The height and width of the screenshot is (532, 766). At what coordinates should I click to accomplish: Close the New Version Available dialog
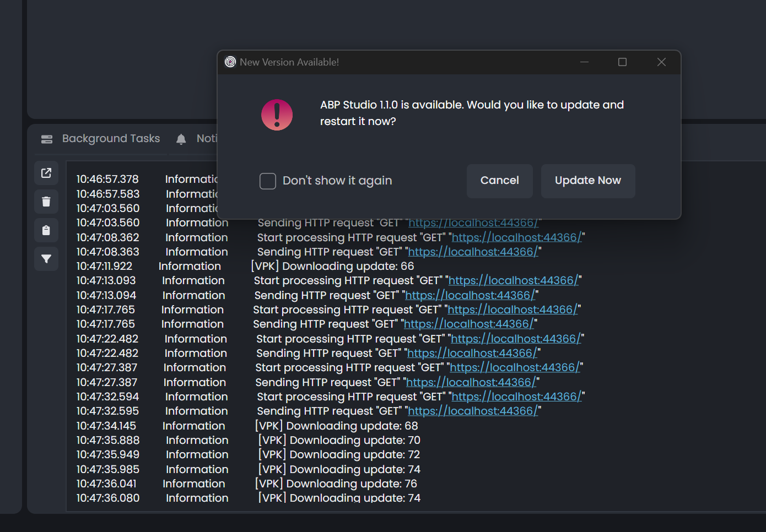pos(661,62)
